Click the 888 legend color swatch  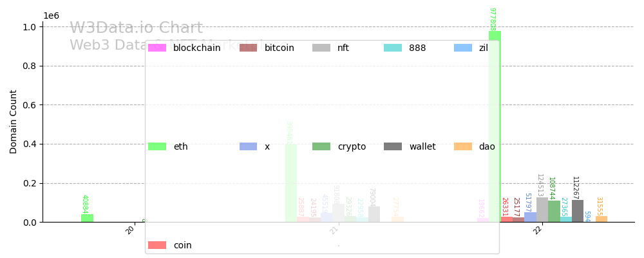coord(393,48)
